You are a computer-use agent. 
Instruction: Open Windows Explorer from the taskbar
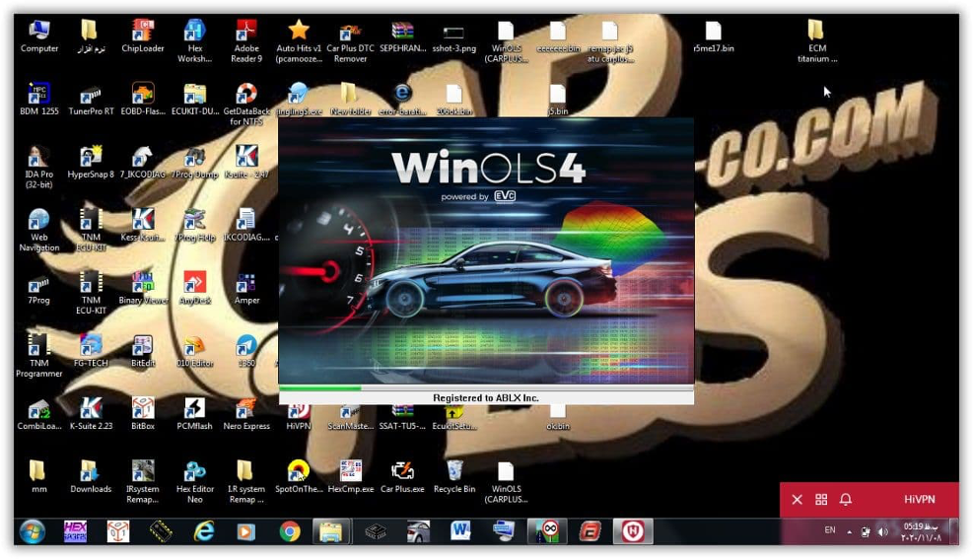(x=332, y=532)
